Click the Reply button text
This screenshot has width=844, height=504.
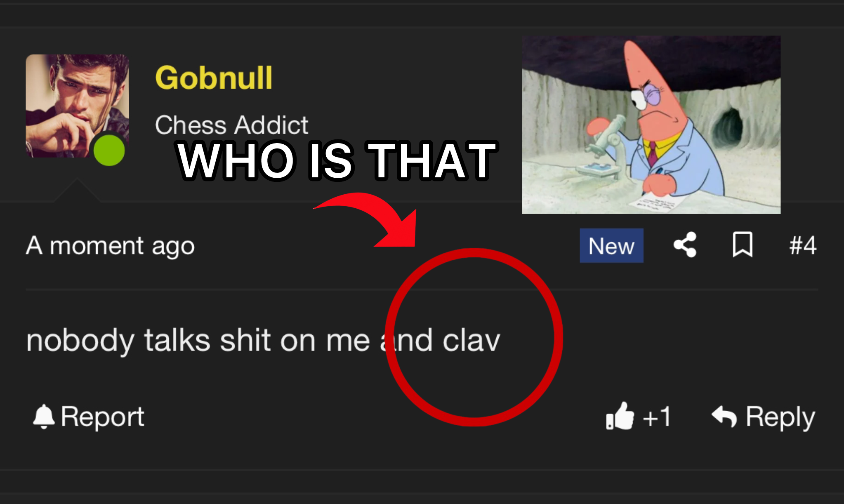tap(780, 417)
